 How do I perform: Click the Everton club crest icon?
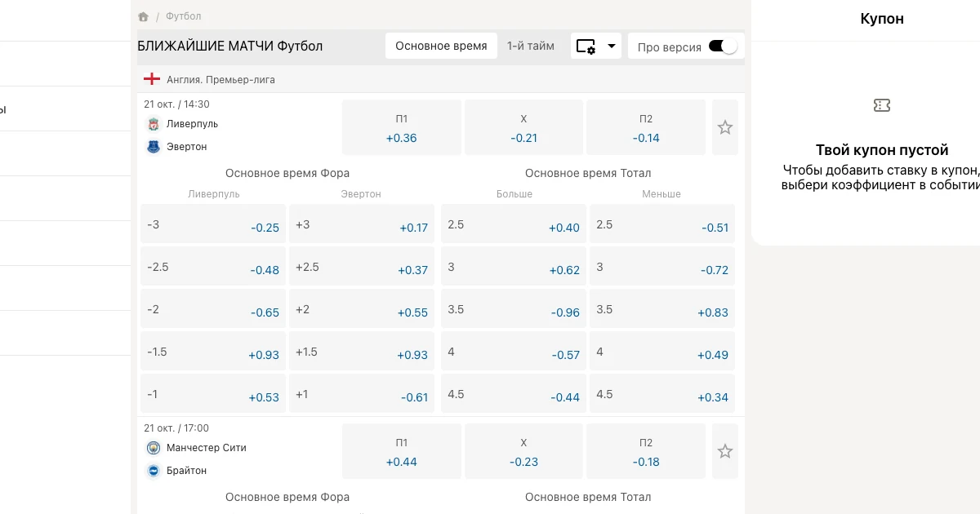coord(154,147)
